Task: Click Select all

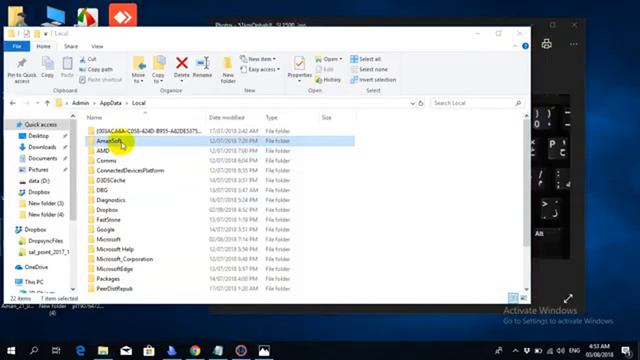Action: click(366, 59)
